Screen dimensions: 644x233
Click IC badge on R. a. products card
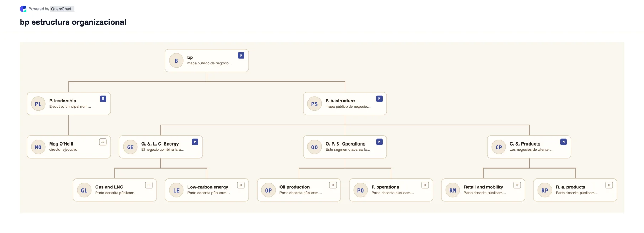(x=609, y=185)
